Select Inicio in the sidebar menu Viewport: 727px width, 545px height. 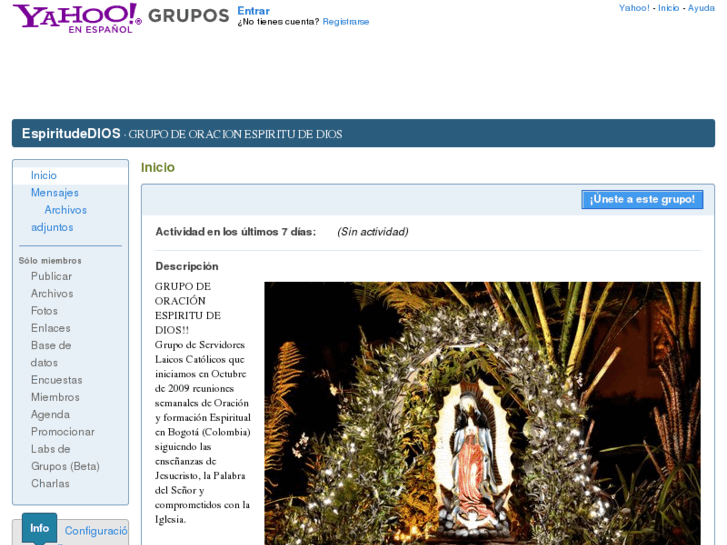click(x=44, y=175)
